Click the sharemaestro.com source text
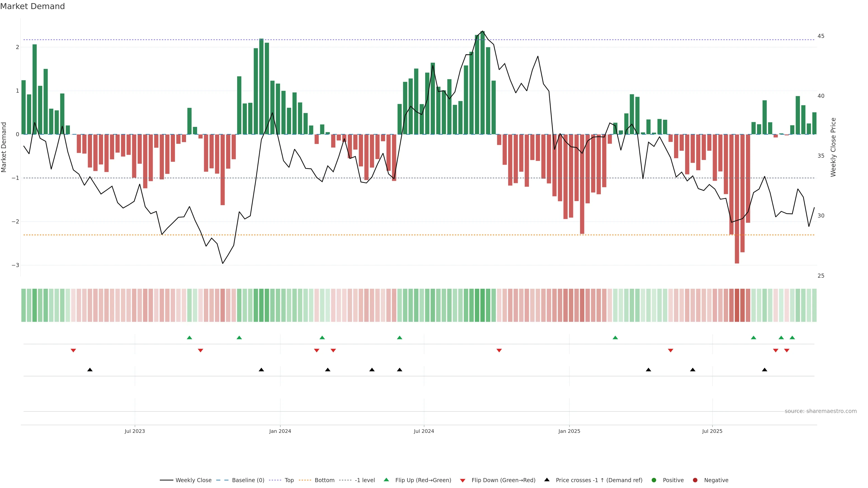 pos(821,411)
